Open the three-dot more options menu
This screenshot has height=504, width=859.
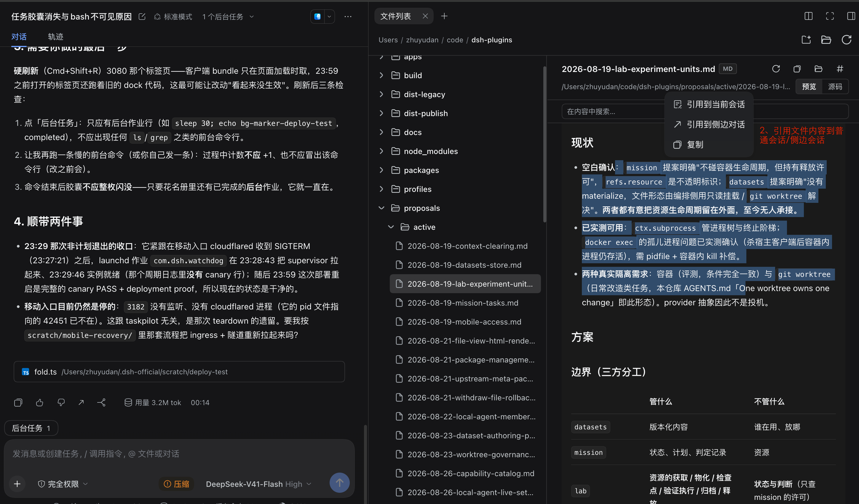tap(348, 17)
